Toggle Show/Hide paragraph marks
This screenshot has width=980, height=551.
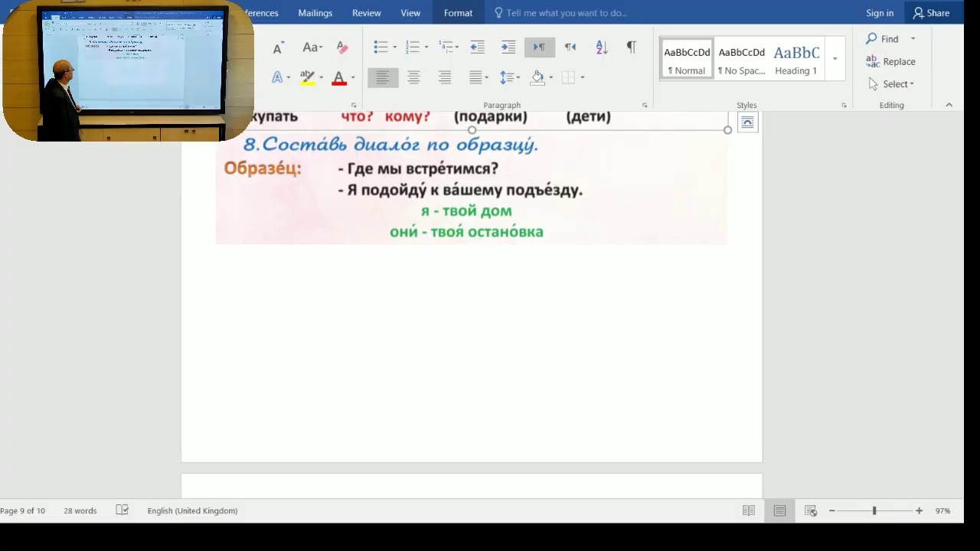[632, 47]
